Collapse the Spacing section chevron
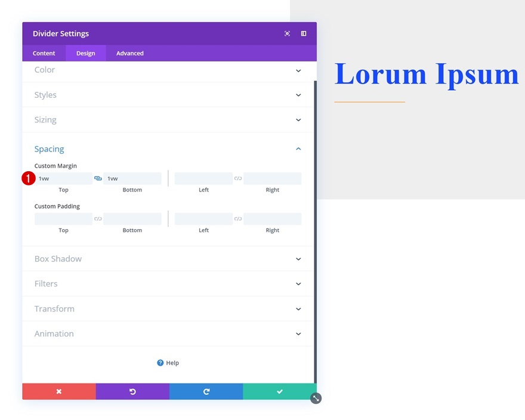Screen dimensions: 525x420 tap(298, 149)
